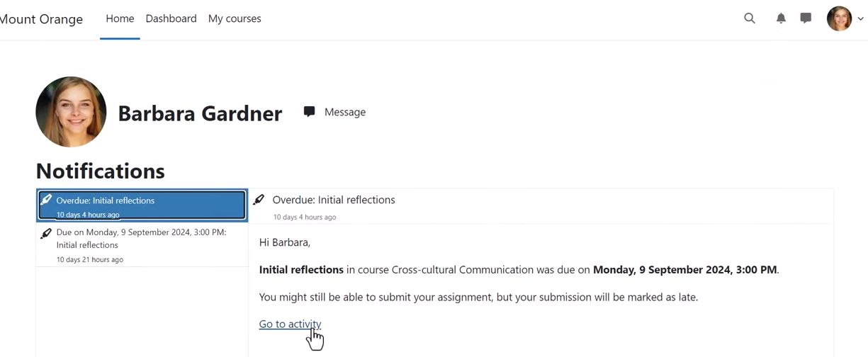The image size is (868, 357).
Task: Open the Dashboard menu item
Action: pos(171,19)
